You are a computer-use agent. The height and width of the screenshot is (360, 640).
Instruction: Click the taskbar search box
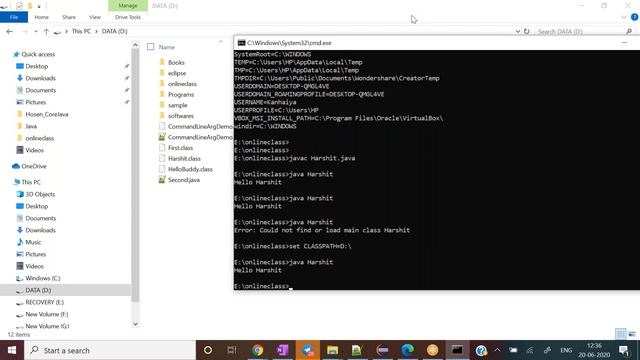tap(110, 350)
